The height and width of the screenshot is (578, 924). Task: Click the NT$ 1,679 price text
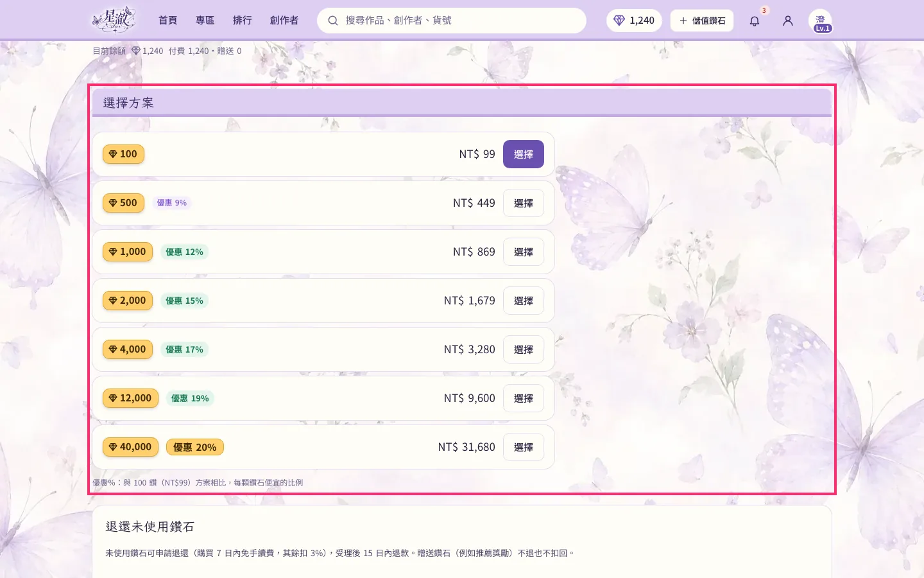(469, 301)
